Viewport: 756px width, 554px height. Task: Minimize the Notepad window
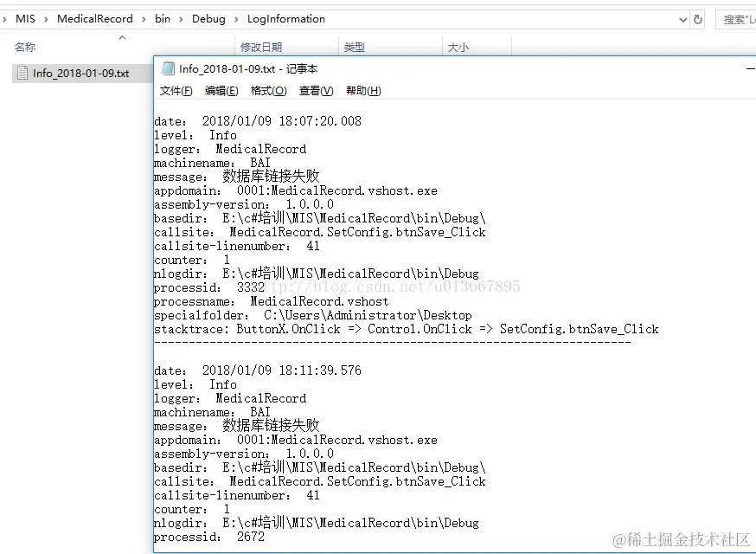click(x=751, y=69)
